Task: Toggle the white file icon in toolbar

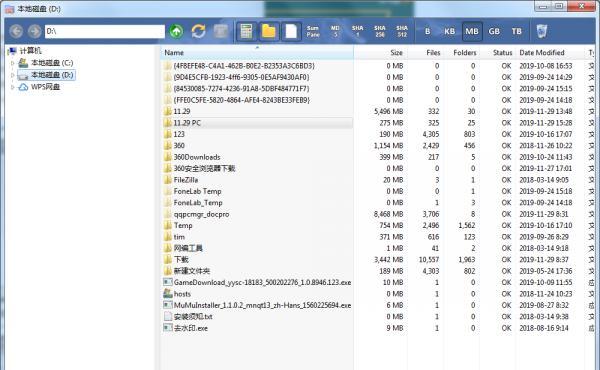Action: pos(291,31)
